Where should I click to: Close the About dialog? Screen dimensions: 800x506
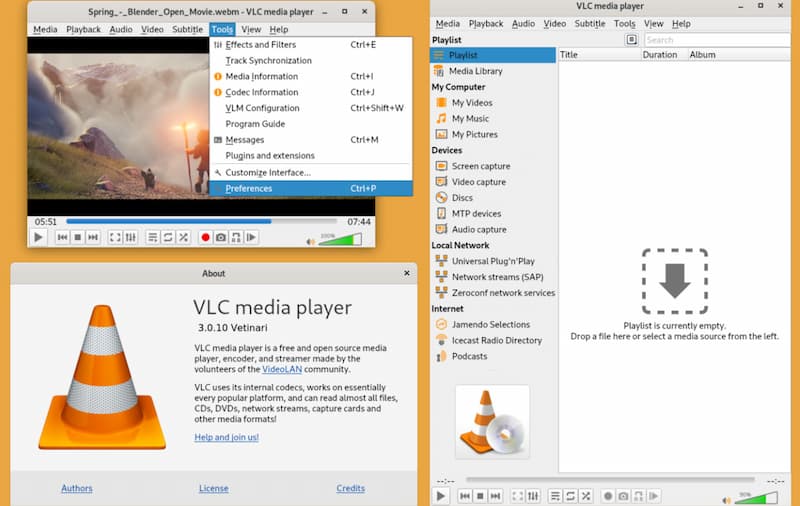[x=407, y=273]
